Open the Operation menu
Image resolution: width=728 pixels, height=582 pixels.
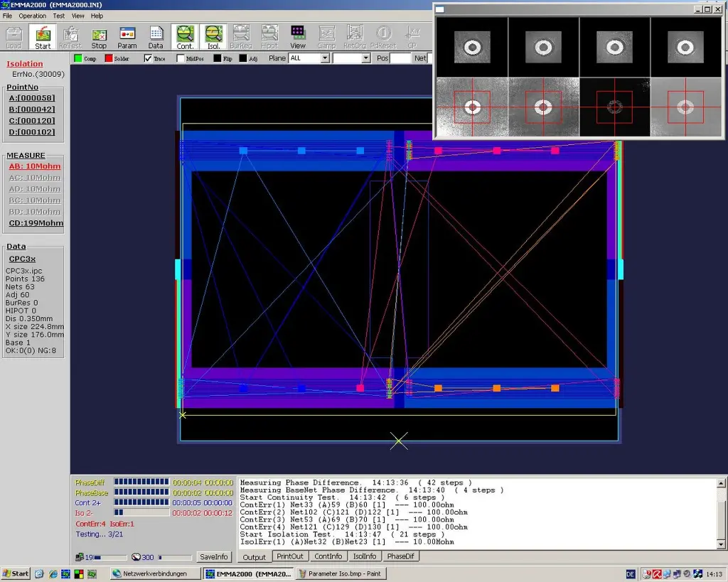[32, 16]
